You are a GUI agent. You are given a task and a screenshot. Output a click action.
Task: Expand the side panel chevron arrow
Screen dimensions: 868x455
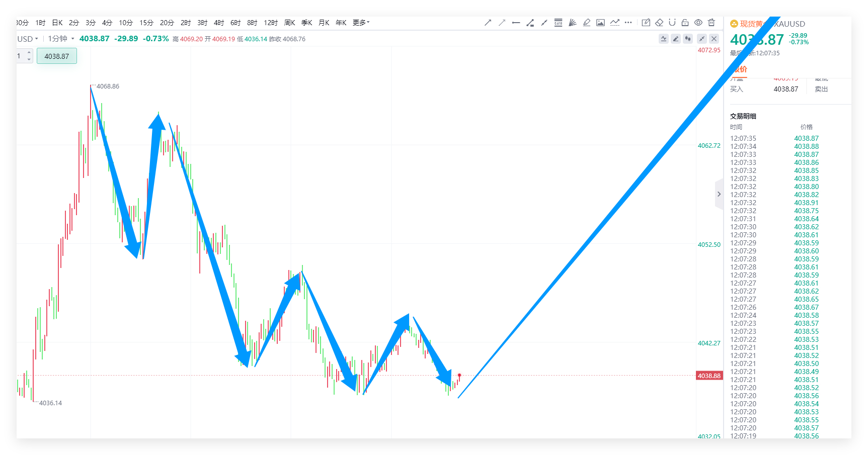(719, 194)
